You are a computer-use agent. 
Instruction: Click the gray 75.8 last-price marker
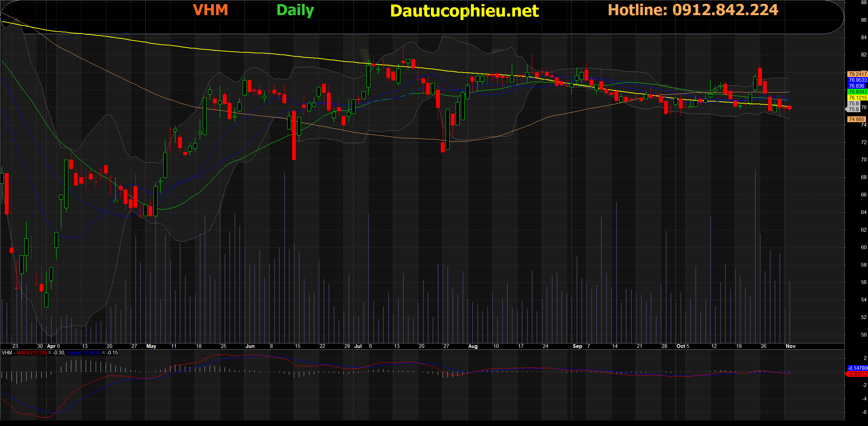pyautogui.click(x=854, y=109)
